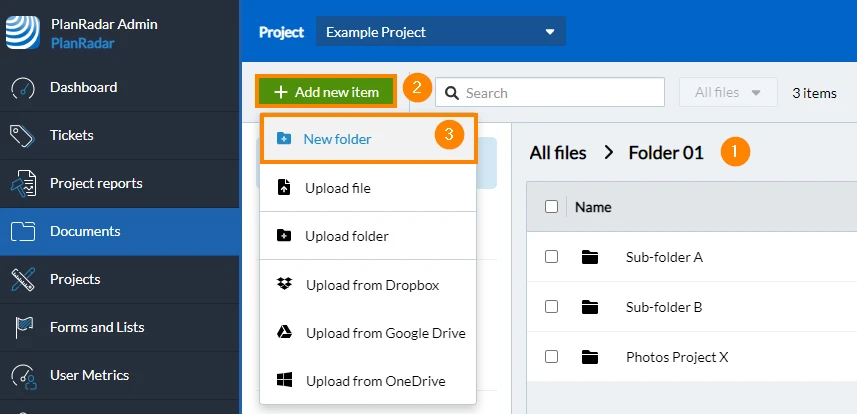Open the All files filter dropdown
857x414 pixels.
pos(728,92)
